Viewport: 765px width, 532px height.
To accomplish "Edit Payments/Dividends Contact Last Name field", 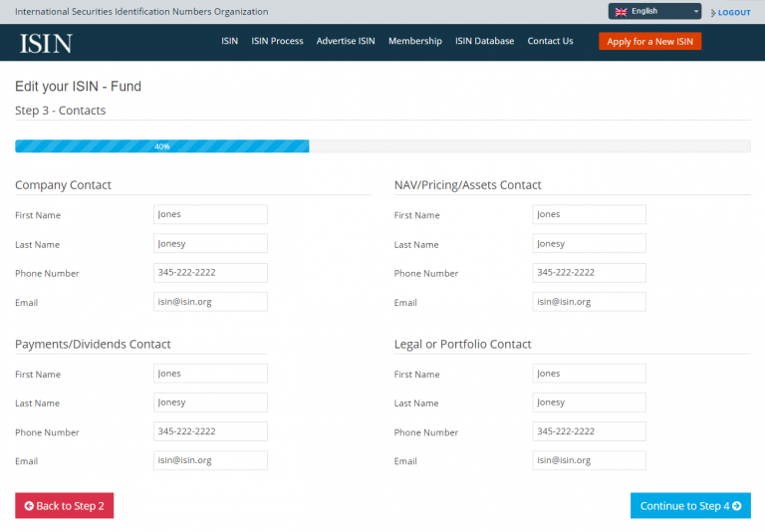I will coord(210,402).
